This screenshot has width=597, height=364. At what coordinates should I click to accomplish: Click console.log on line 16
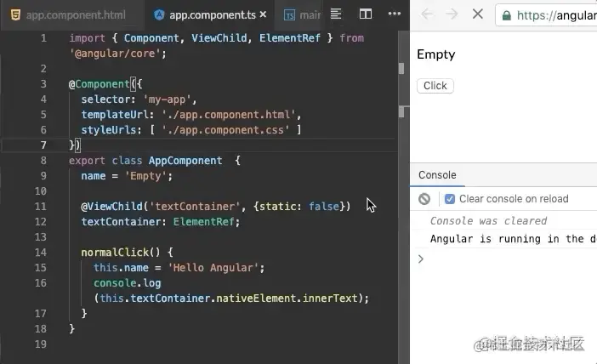coord(128,283)
